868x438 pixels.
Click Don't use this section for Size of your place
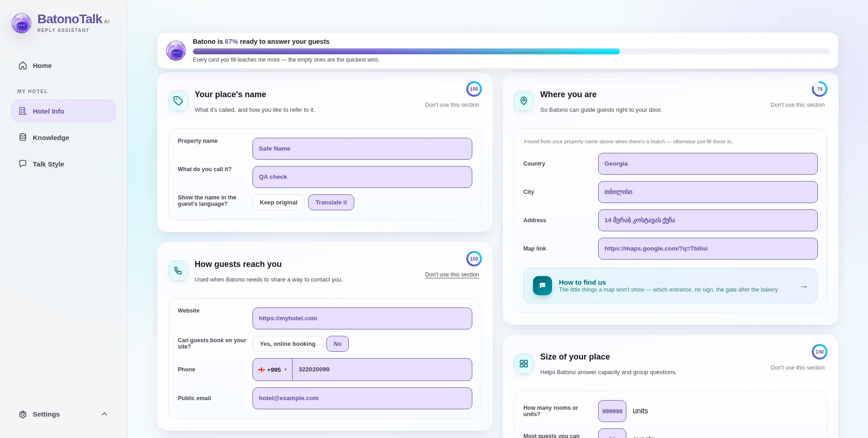click(797, 368)
